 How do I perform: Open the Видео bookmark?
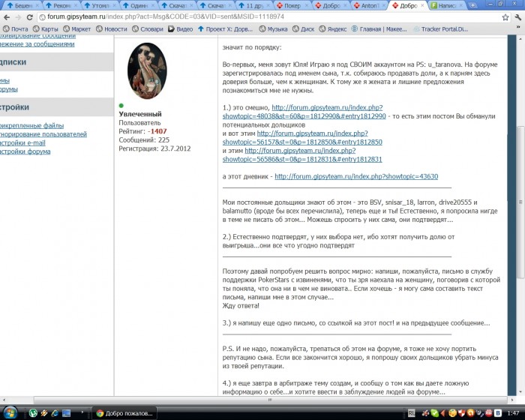(x=180, y=29)
